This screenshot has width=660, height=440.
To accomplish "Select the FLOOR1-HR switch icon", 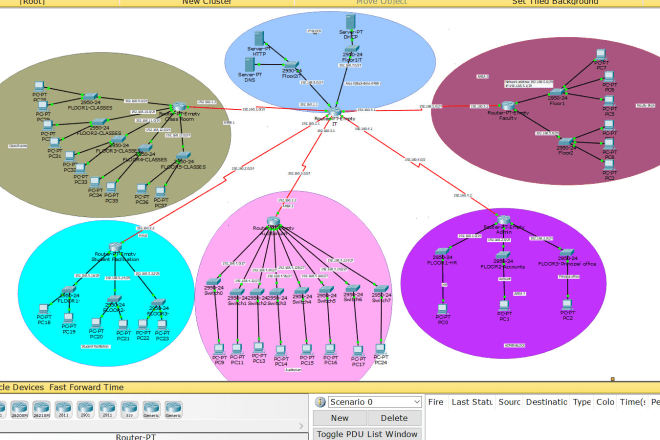I will [442, 251].
